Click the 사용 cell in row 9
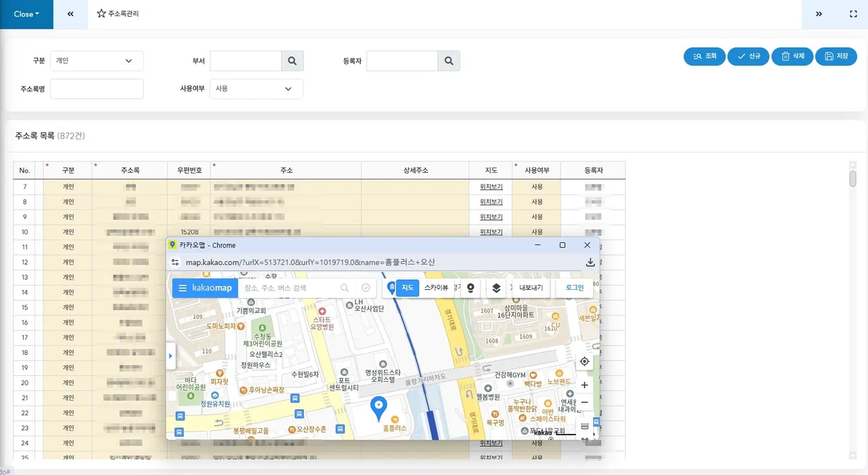 pyautogui.click(x=537, y=217)
